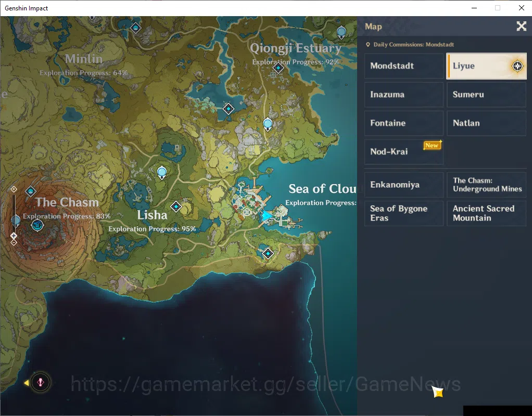Select the teleport waypoint overlapping the zoom slider
532x416 pixels.
16,221
